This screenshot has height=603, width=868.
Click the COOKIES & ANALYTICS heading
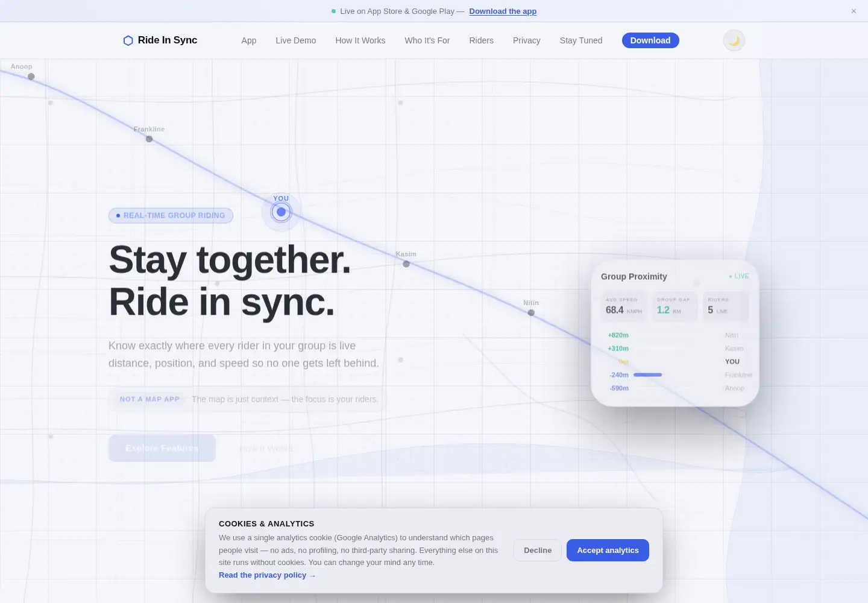266,523
